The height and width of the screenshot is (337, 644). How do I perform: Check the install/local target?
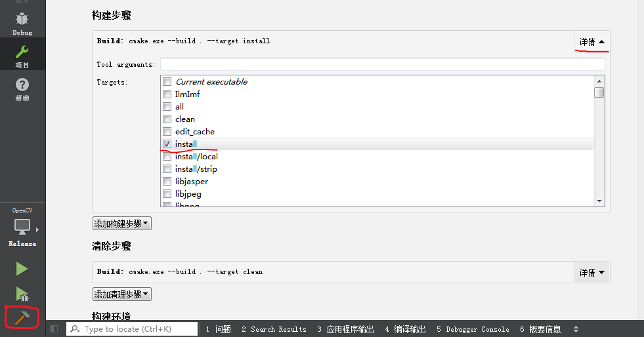coord(167,157)
